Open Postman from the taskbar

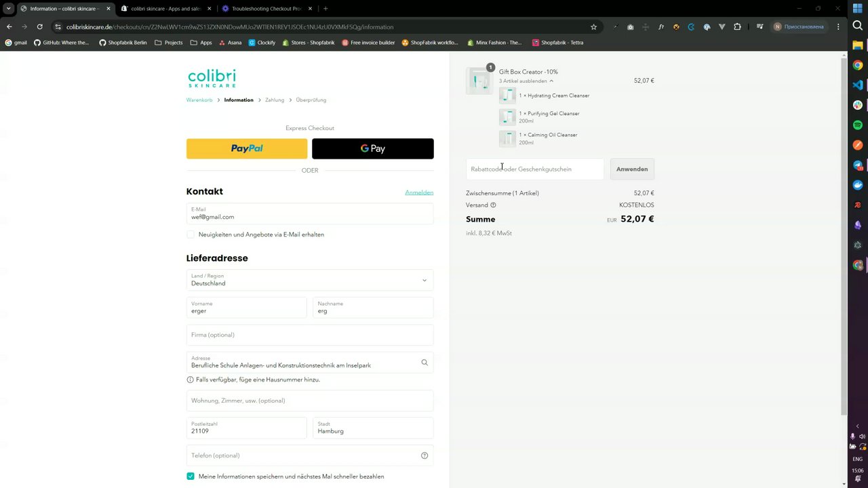pos(858,145)
